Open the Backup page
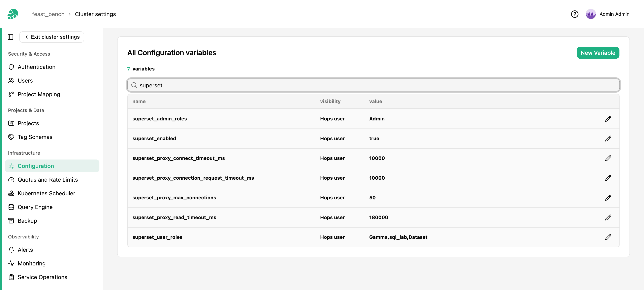The width and height of the screenshot is (644, 290). (52, 221)
